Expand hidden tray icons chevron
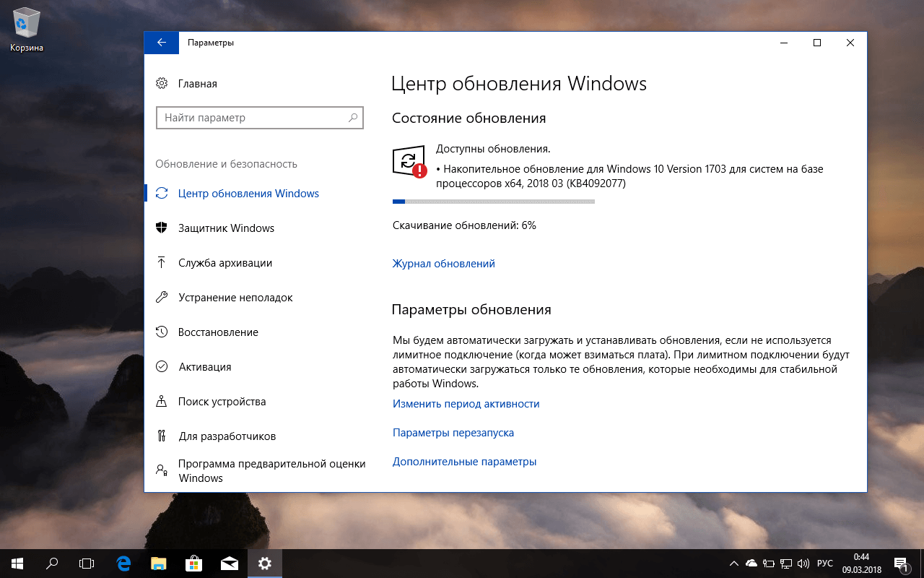Screen dimensions: 924x578 (733, 563)
